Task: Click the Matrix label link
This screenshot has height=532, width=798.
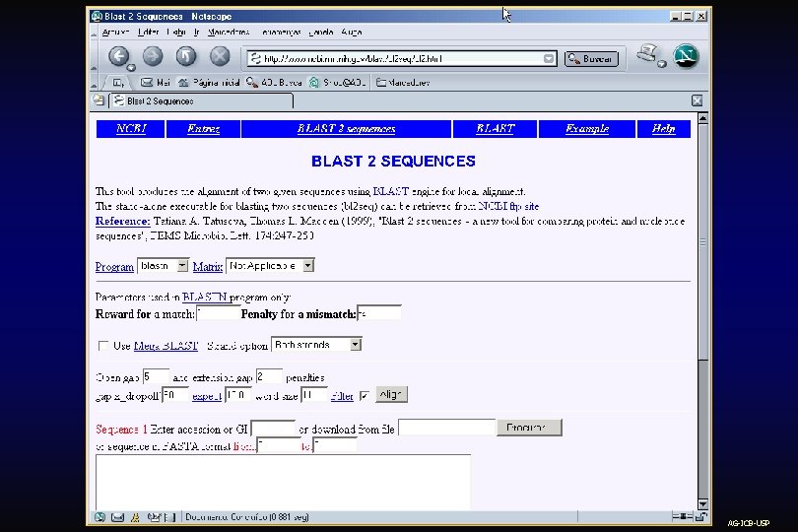Action: [208, 267]
